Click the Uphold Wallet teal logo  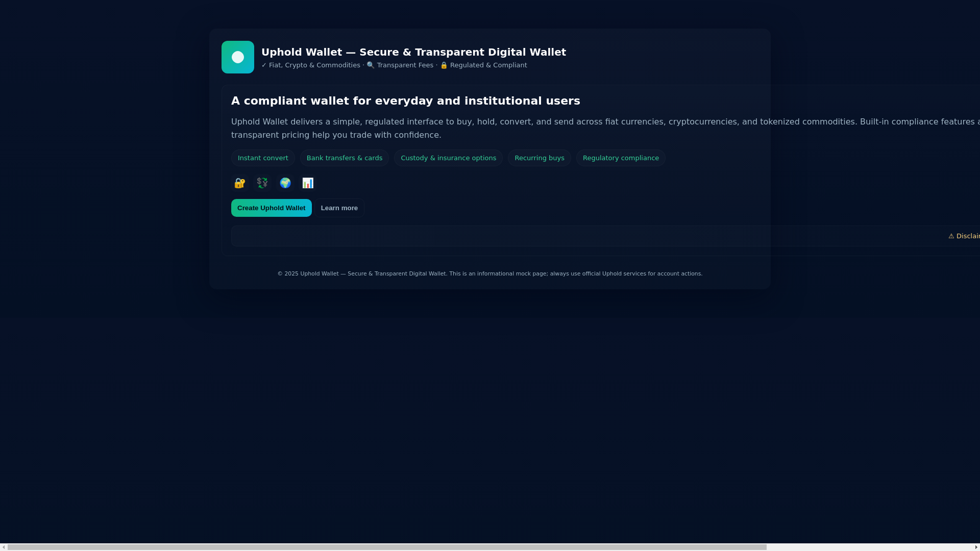[x=238, y=57]
